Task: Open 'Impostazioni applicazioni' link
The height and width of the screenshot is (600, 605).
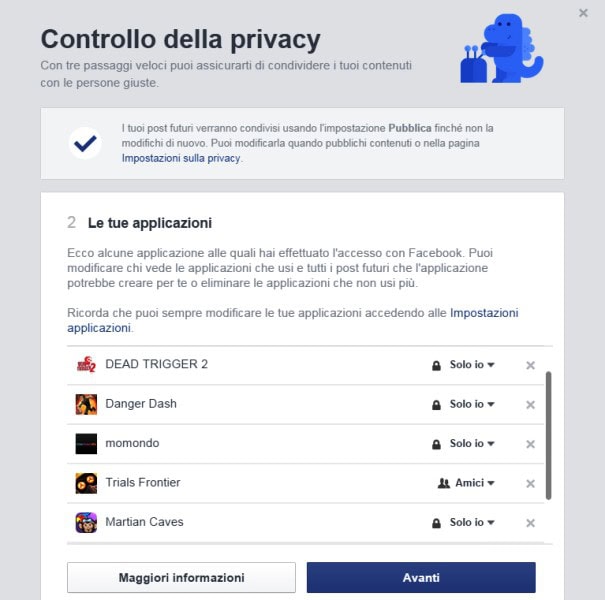Action: pos(292,320)
